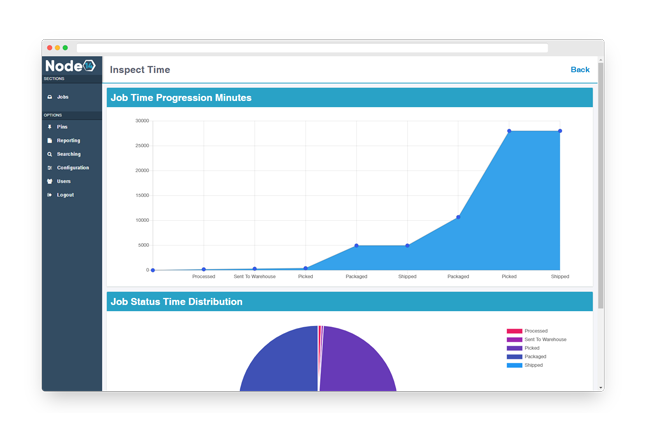Toggle Picked legend swatch
Image resolution: width=647 pixels, height=445 pixels.
[x=514, y=348]
